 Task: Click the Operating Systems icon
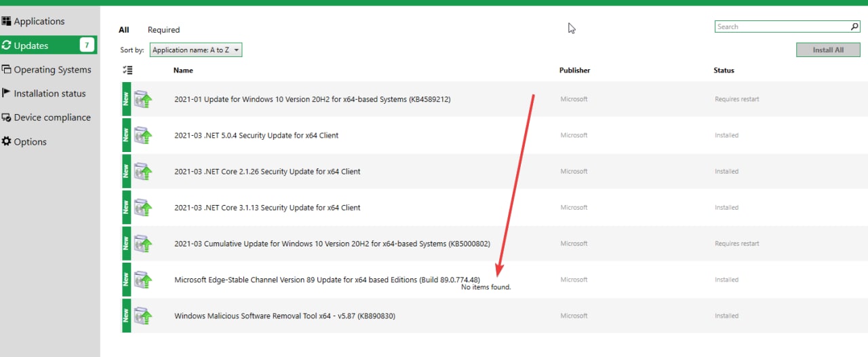tap(7, 69)
